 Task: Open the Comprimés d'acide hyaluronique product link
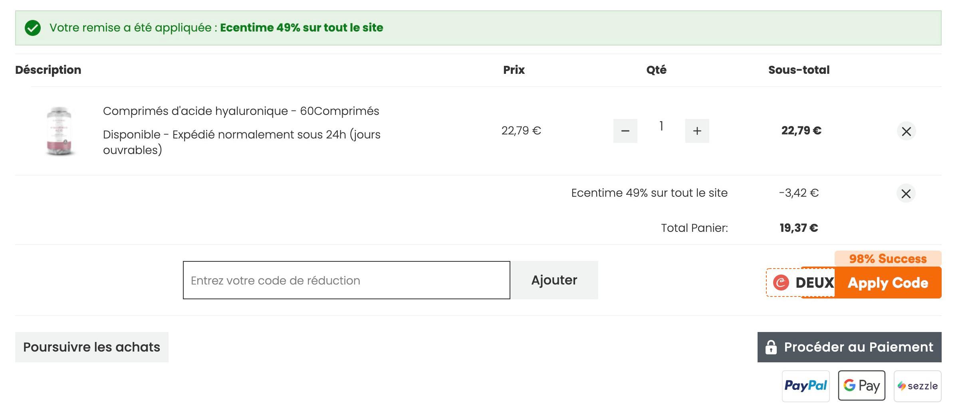(x=241, y=111)
